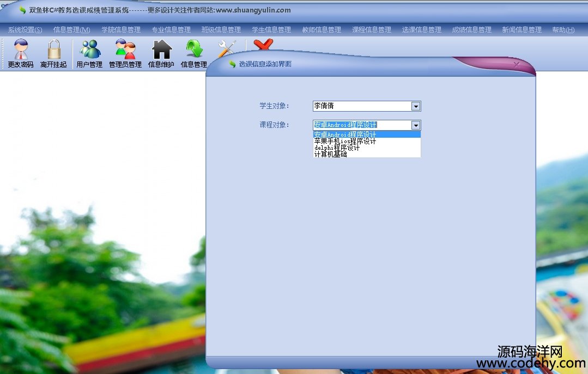
Task: Open the 成绩信息管理 menu
Action: 472,29
